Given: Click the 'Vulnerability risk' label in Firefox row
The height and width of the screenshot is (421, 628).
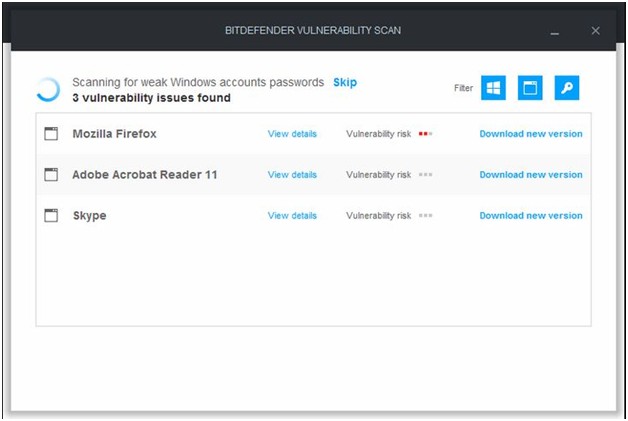Looking at the screenshot, I should click(378, 134).
